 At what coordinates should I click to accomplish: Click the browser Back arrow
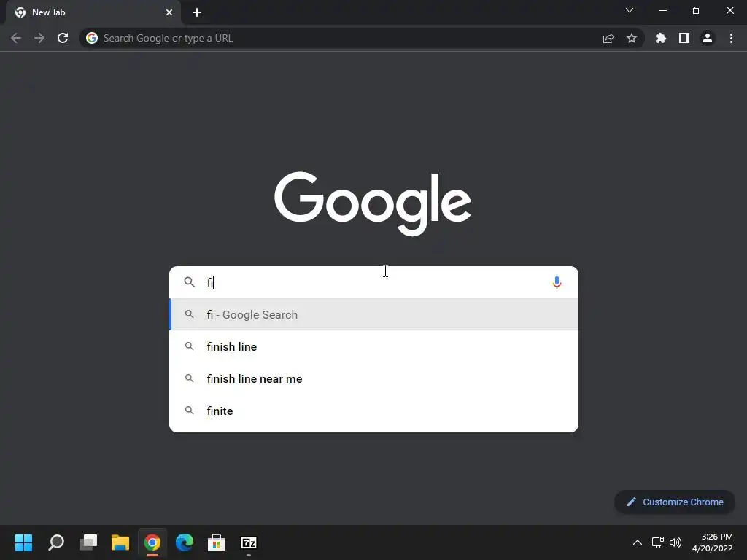(16, 38)
